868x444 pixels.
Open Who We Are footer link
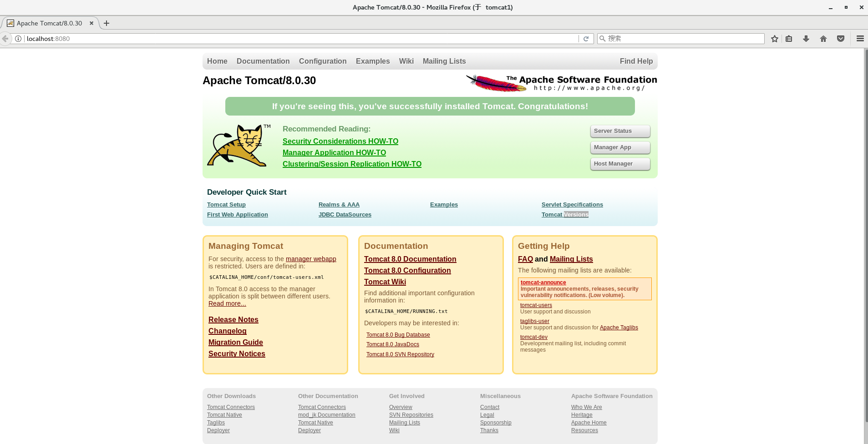587,407
